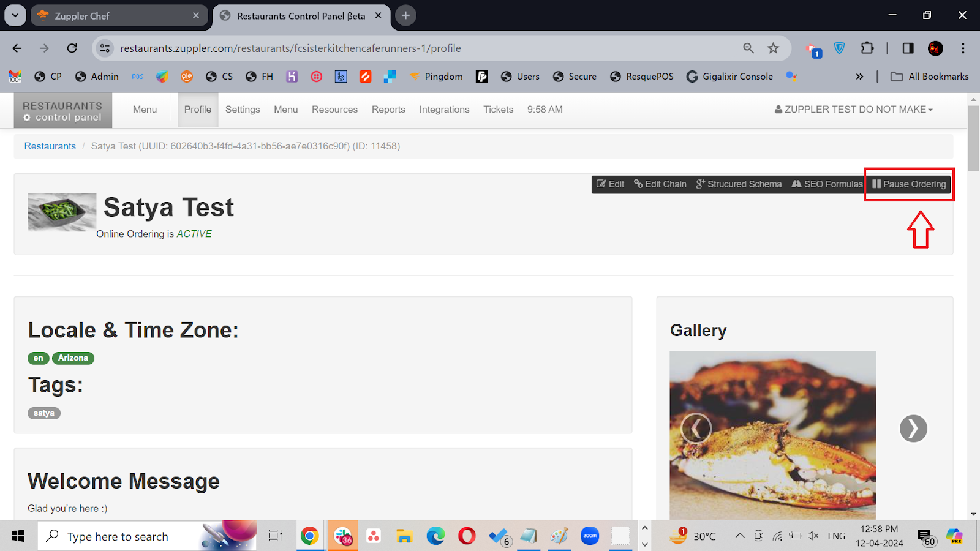The height and width of the screenshot is (551, 980).
Task: Go back to the previous page
Action: tap(17, 48)
